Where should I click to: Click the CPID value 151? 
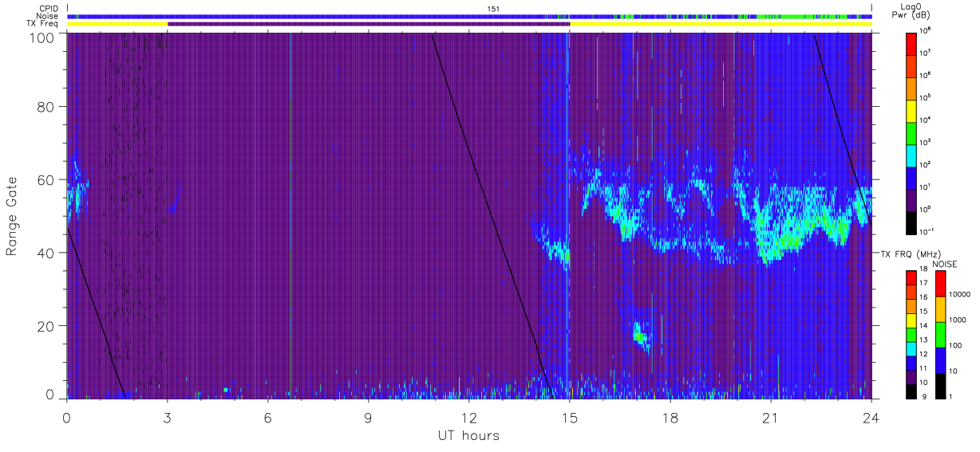493,9
